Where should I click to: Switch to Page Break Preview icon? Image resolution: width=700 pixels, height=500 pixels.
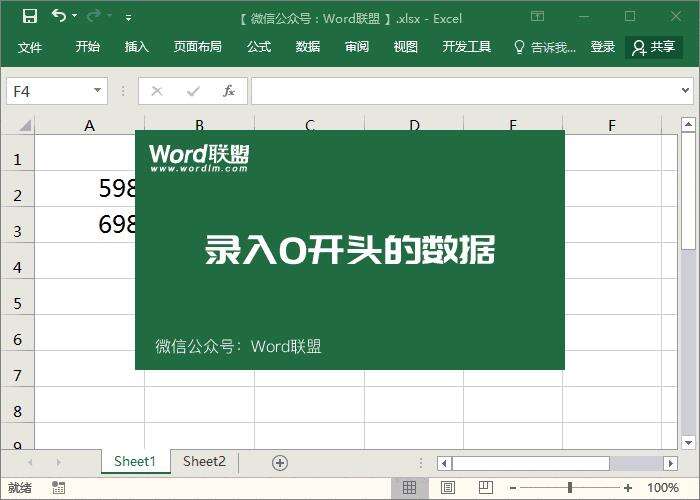486,488
